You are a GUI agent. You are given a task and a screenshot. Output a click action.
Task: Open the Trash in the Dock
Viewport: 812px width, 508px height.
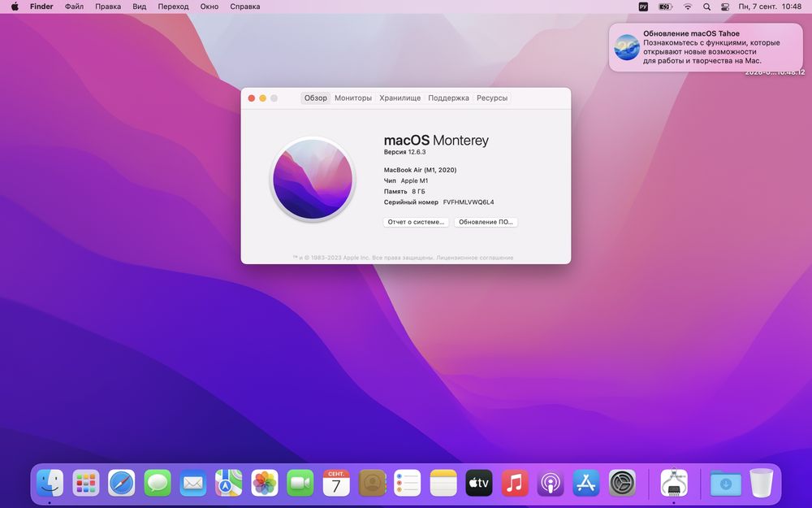point(762,483)
